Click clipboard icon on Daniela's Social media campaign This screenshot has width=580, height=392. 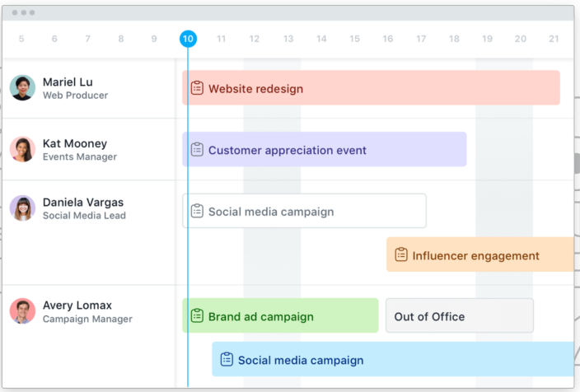(x=197, y=211)
